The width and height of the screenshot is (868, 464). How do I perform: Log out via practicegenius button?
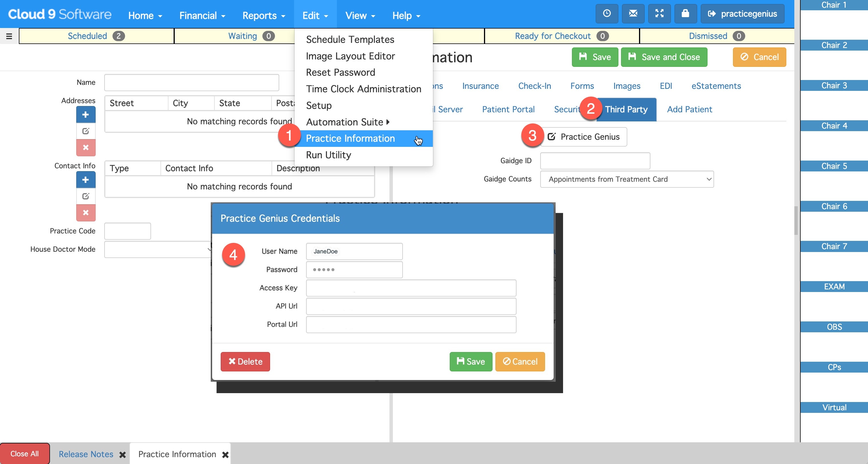(742, 14)
